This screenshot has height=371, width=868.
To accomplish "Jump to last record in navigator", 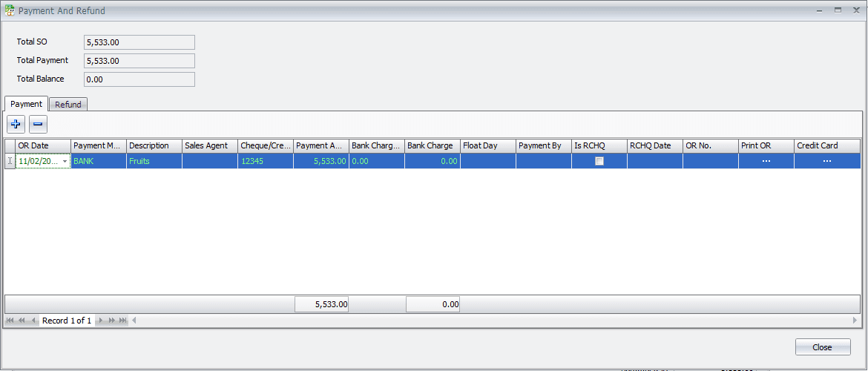I will point(123,321).
